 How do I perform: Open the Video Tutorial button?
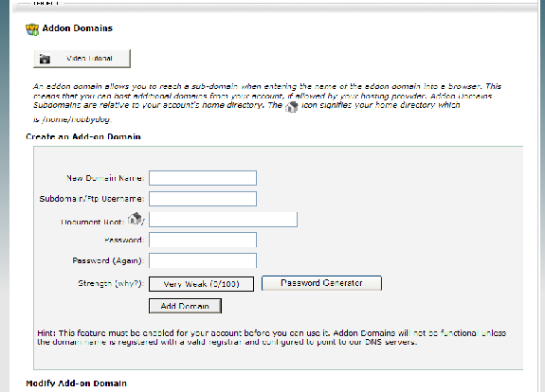[82, 59]
